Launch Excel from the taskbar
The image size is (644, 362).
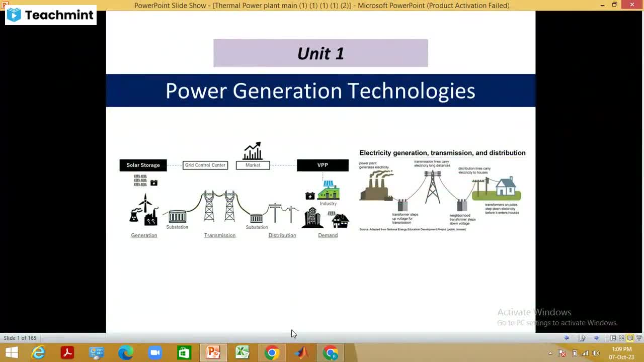click(x=243, y=353)
